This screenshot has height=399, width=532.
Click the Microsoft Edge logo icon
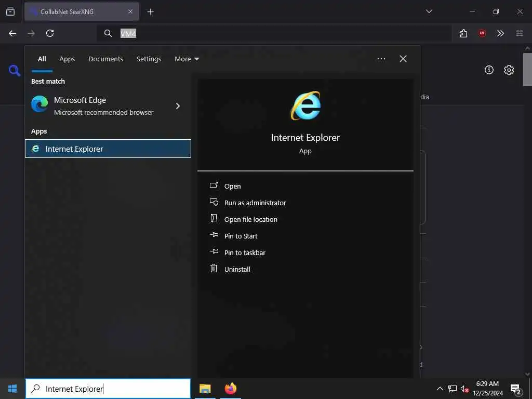pyautogui.click(x=39, y=104)
